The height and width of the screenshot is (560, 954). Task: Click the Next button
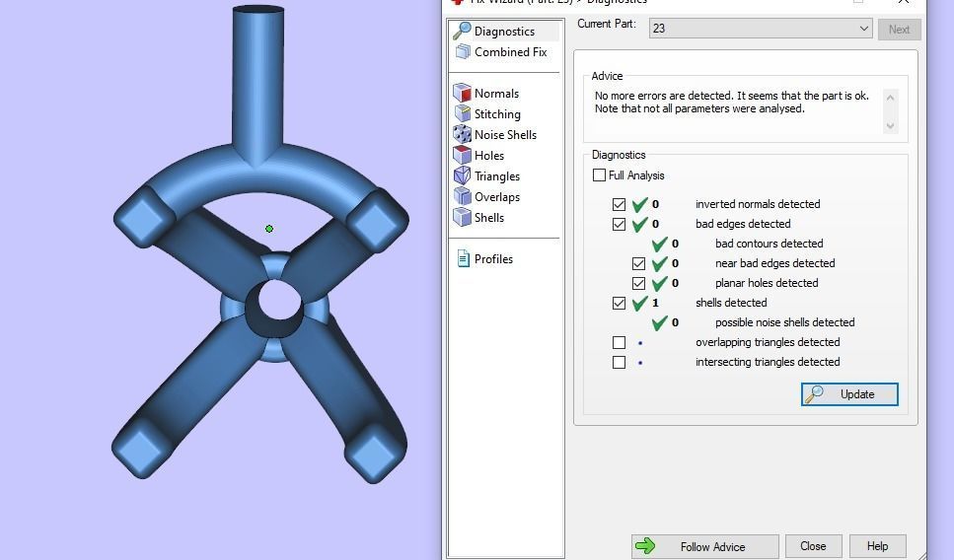click(899, 30)
